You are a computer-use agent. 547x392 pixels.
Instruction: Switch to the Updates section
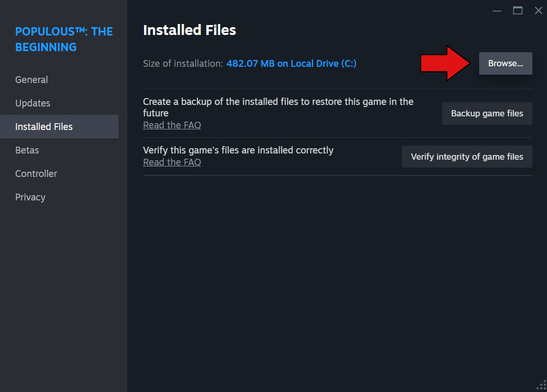click(x=32, y=103)
